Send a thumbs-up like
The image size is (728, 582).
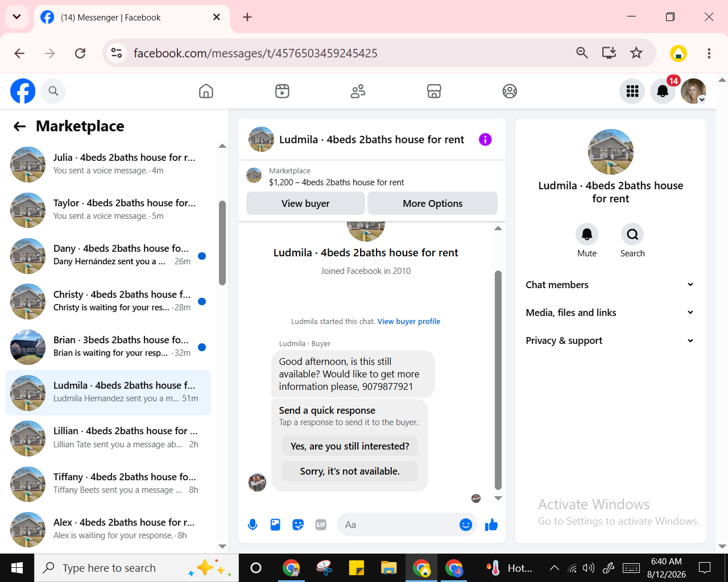point(491,525)
